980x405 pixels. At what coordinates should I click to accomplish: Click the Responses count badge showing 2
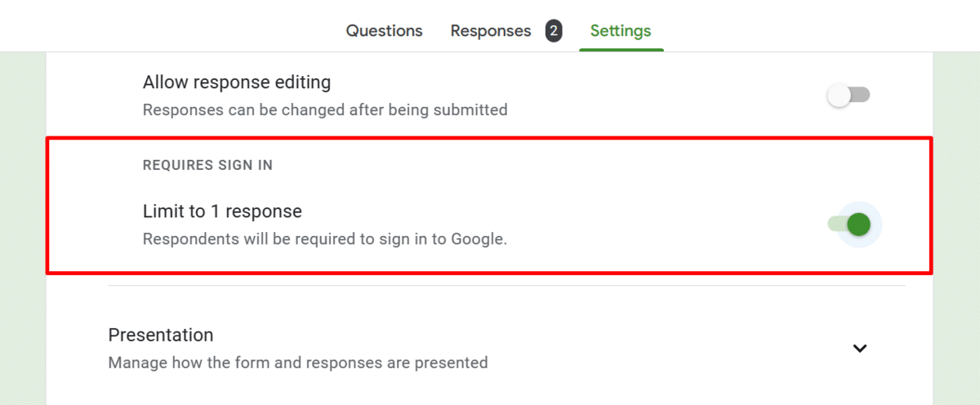(554, 31)
